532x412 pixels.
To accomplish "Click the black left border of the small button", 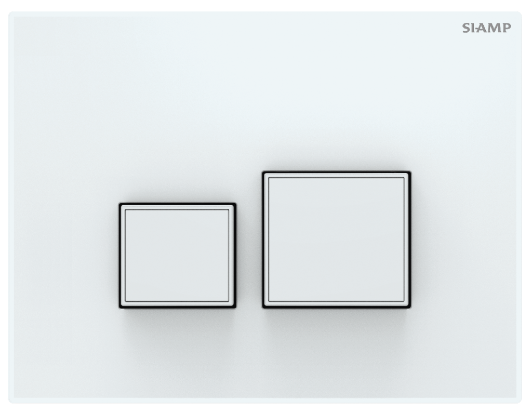I will coord(119,256).
